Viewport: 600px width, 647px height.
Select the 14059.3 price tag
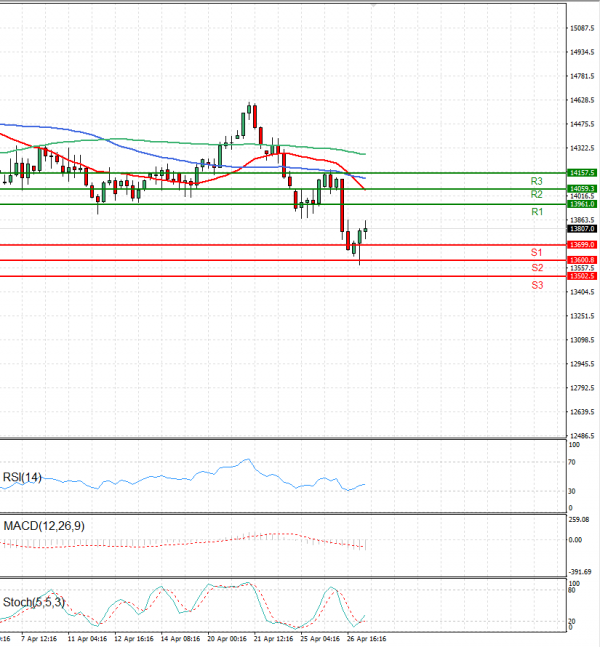point(582,189)
